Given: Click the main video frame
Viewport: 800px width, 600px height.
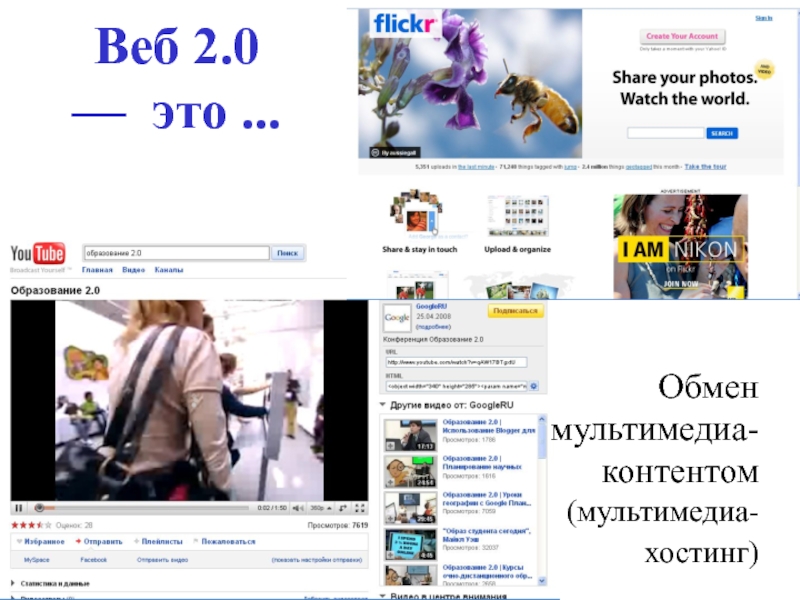Looking at the screenshot, I should 189,400.
